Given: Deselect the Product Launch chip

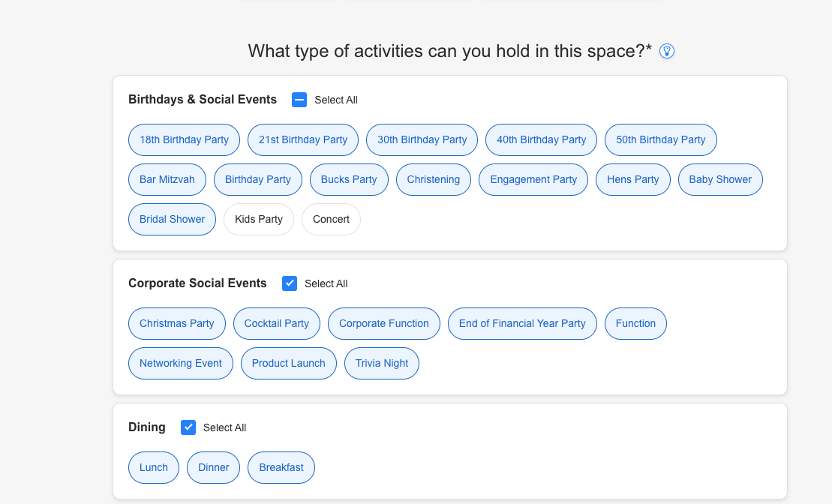Looking at the screenshot, I should click(289, 364).
